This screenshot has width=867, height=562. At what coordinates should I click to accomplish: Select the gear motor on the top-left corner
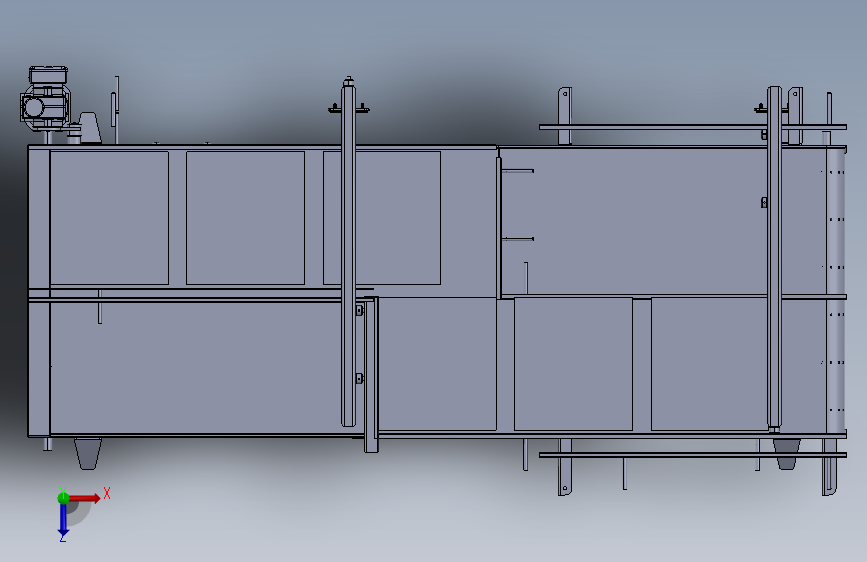coord(45,100)
